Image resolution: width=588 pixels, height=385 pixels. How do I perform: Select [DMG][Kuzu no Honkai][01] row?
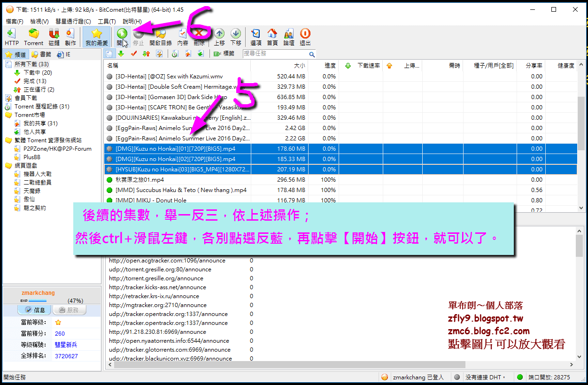click(340, 149)
